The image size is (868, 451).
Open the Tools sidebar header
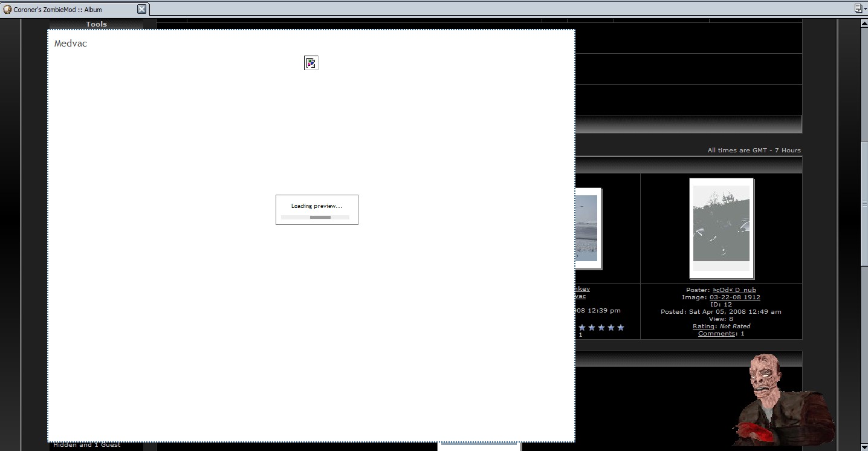pos(96,24)
